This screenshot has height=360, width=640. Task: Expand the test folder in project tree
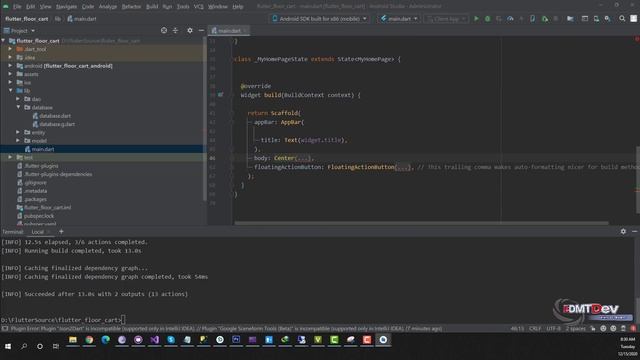click(10, 157)
